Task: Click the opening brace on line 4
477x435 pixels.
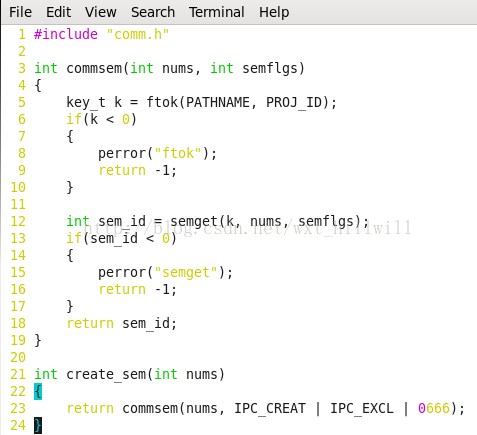Action: pos(38,85)
